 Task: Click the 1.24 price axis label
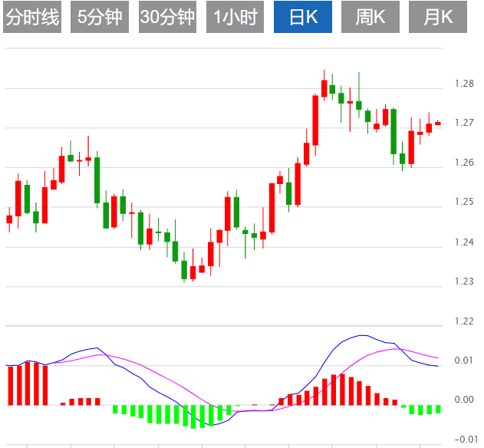(464, 242)
